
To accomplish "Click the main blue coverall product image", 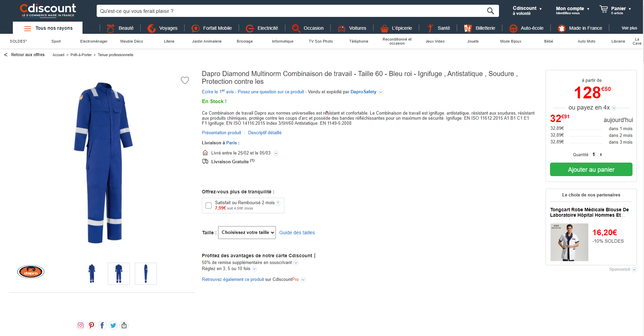I will click(103, 163).
